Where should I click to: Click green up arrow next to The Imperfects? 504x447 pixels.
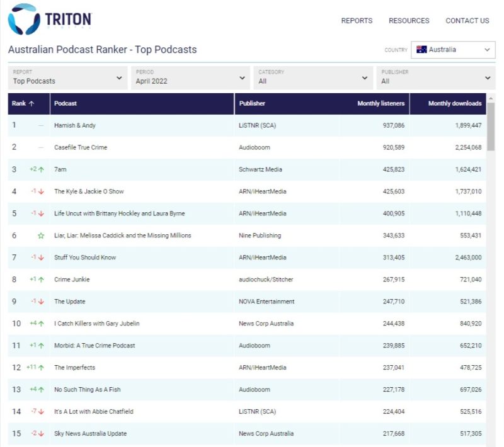(41, 368)
